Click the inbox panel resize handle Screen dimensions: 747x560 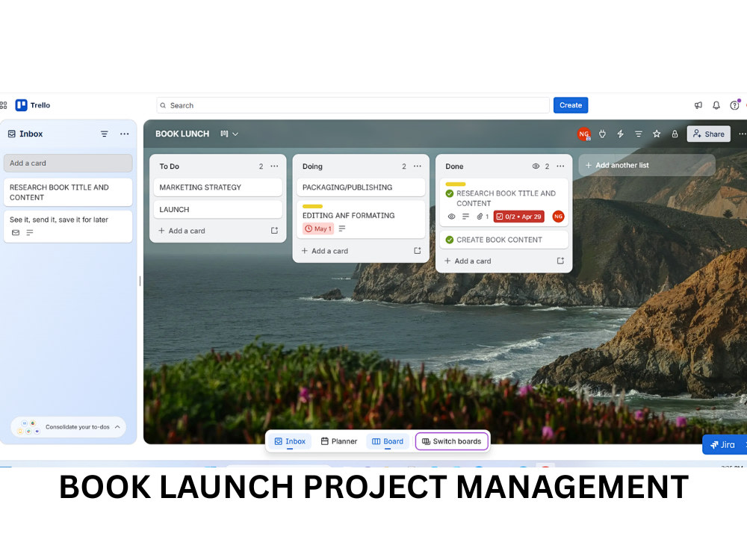pos(140,281)
